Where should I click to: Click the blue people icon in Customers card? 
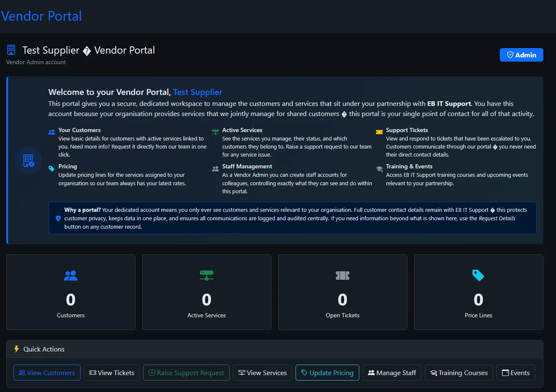(x=71, y=276)
